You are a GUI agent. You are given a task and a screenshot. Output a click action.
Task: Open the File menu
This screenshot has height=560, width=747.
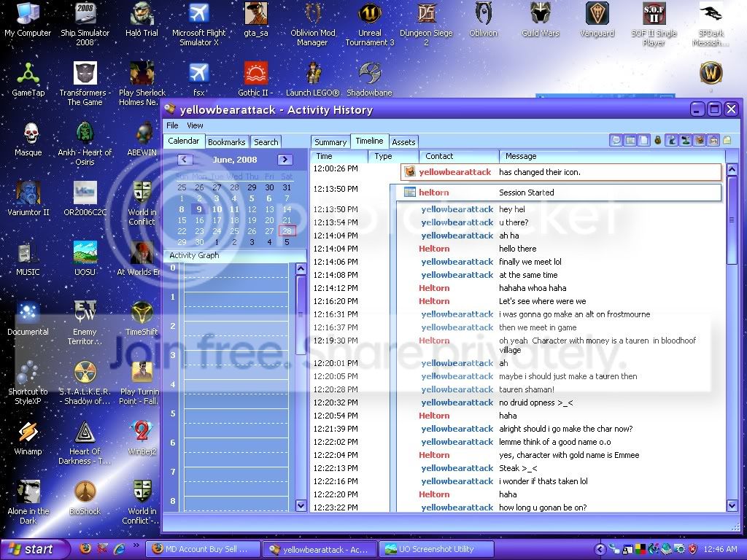pos(172,125)
